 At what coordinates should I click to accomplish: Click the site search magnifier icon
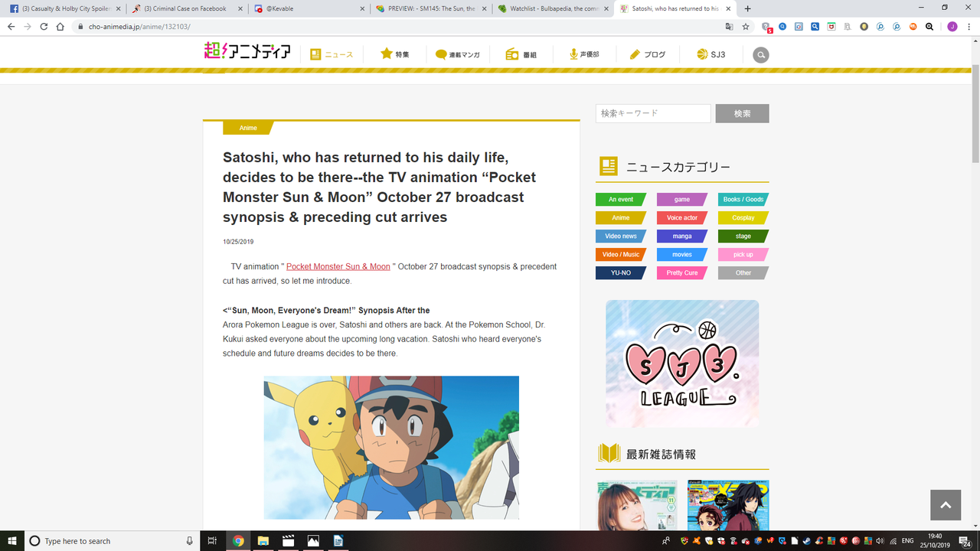pos(760,55)
